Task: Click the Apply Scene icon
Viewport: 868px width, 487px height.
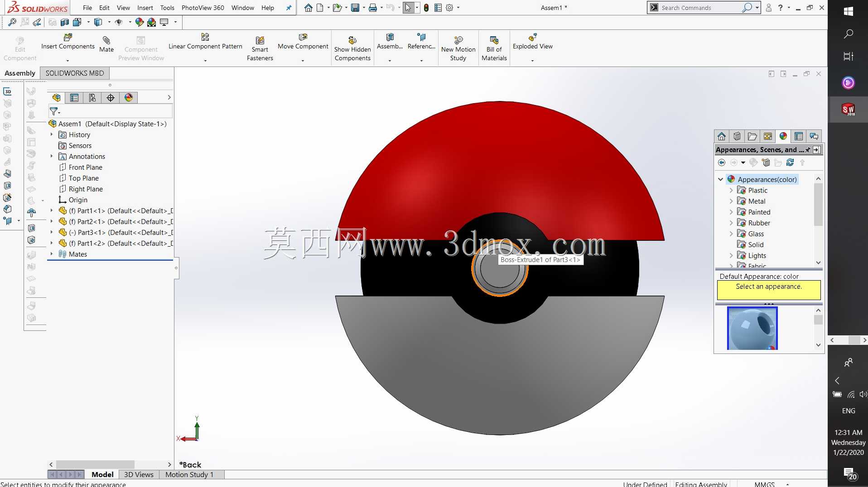Action: point(151,22)
